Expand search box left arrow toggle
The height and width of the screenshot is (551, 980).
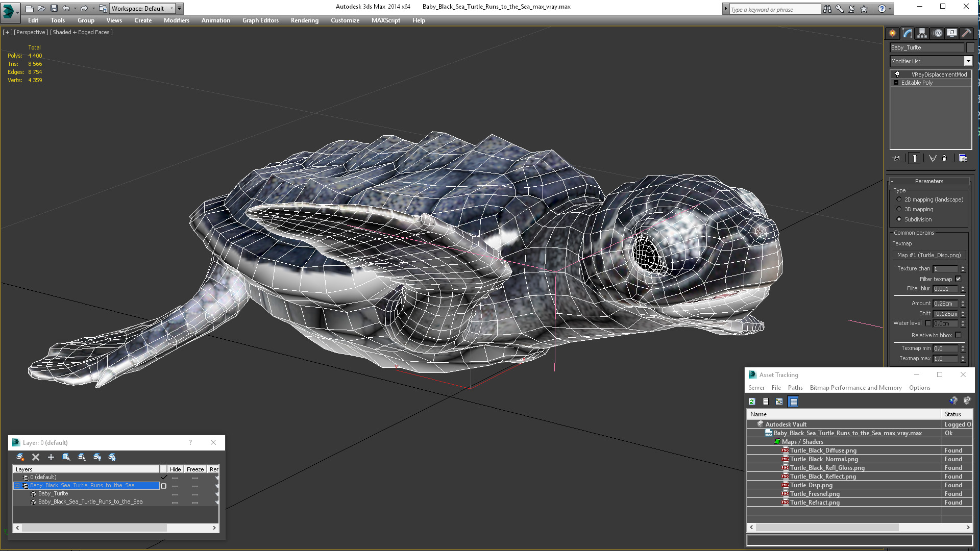(725, 9)
